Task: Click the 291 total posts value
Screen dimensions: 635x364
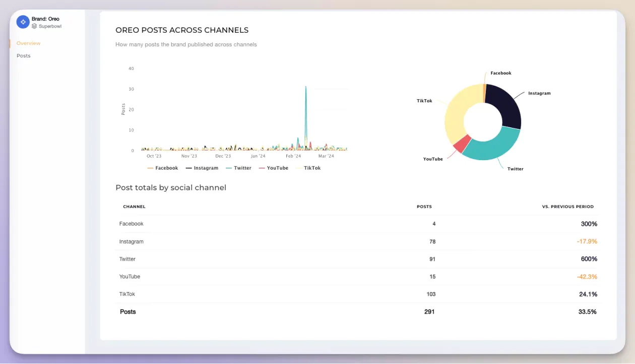Action: (x=429, y=312)
